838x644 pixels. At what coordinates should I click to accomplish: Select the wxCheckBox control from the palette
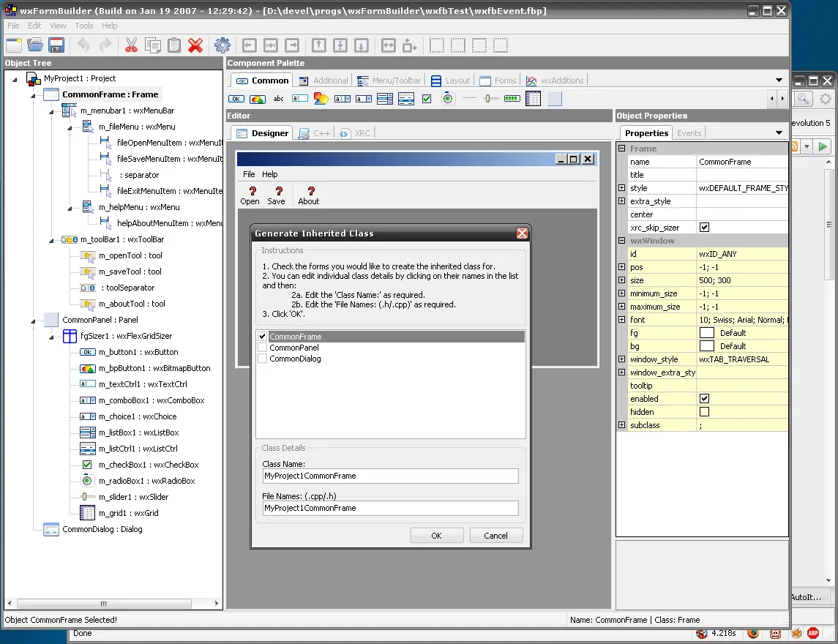point(427,97)
